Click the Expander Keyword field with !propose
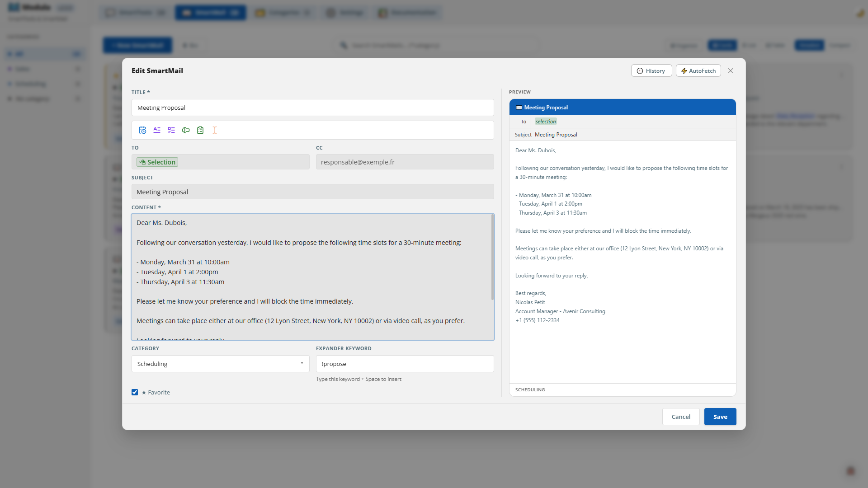This screenshot has height=488, width=868. point(405,364)
